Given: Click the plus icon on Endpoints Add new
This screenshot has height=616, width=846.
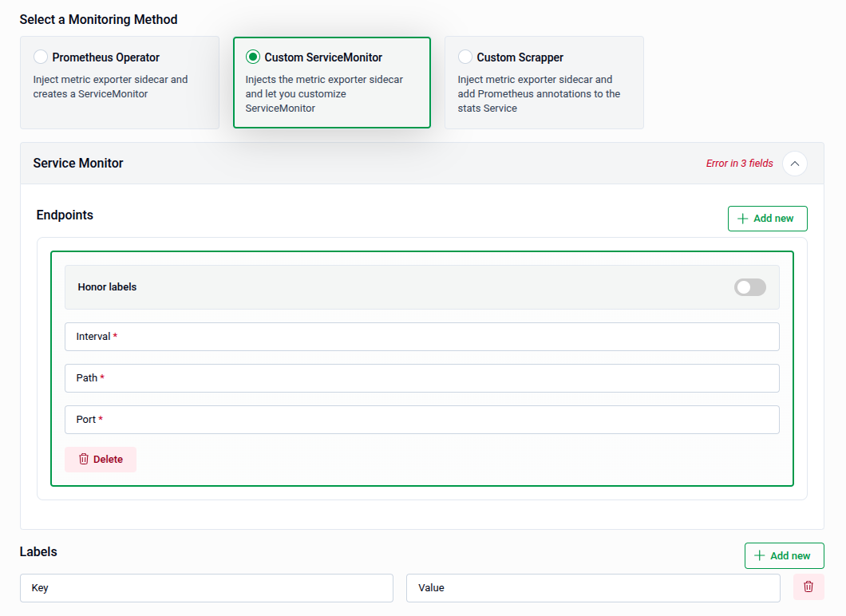Looking at the screenshot, I should click(744, 218).
